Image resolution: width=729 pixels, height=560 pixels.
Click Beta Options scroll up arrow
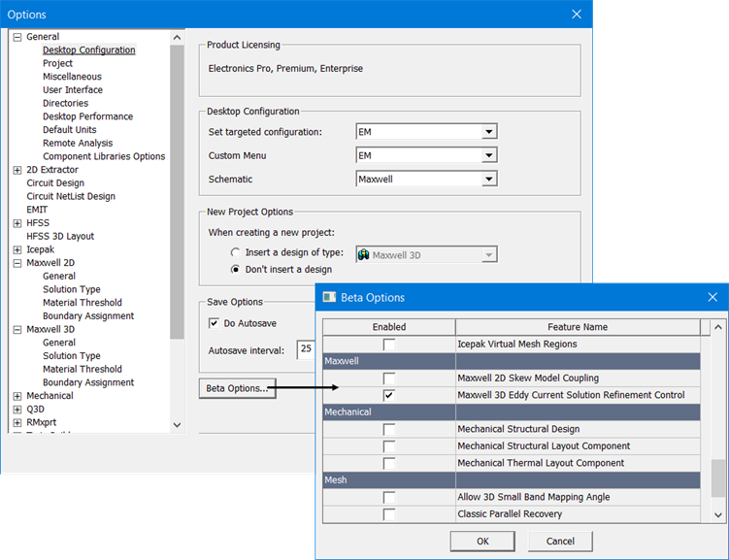coord(718,327)
